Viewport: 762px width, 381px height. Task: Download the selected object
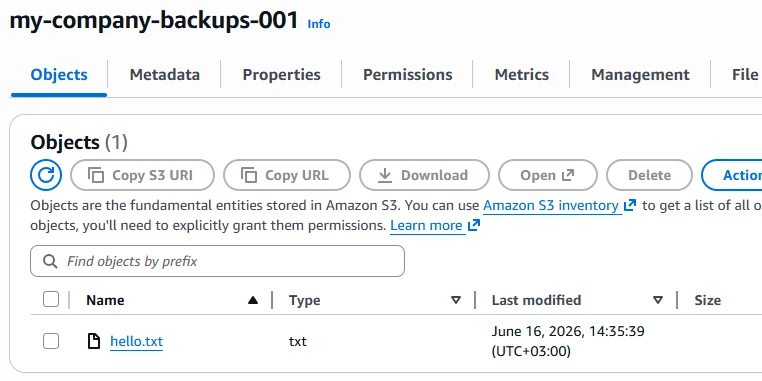tap(424, 175)
